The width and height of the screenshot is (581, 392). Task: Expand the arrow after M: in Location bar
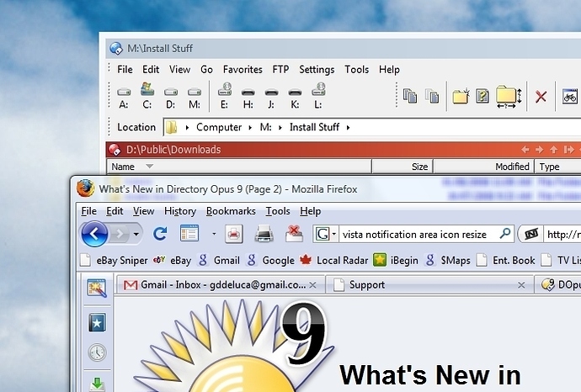click(280, 128)
